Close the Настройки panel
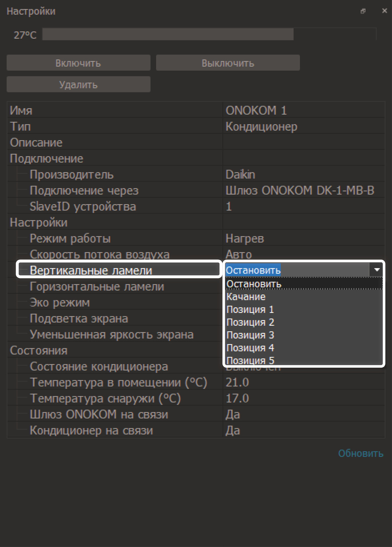The height and width of the screenshot is (547, 392). (x=384, y=11)
